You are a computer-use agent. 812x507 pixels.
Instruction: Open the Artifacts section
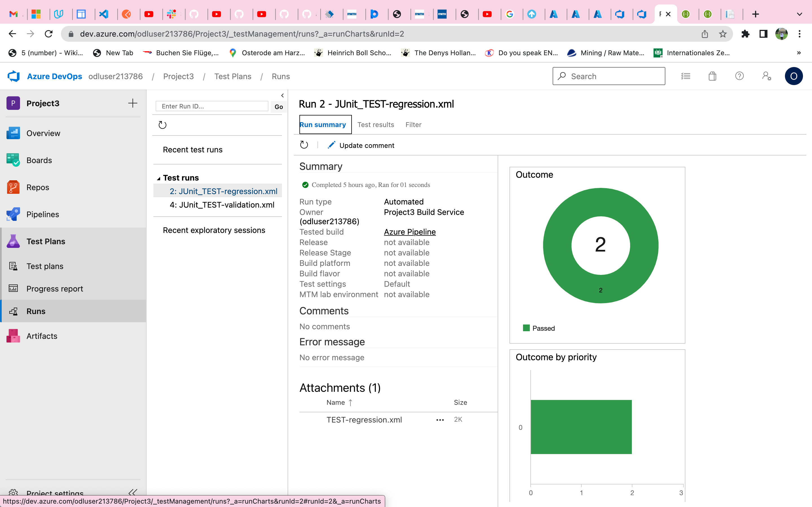42,336
